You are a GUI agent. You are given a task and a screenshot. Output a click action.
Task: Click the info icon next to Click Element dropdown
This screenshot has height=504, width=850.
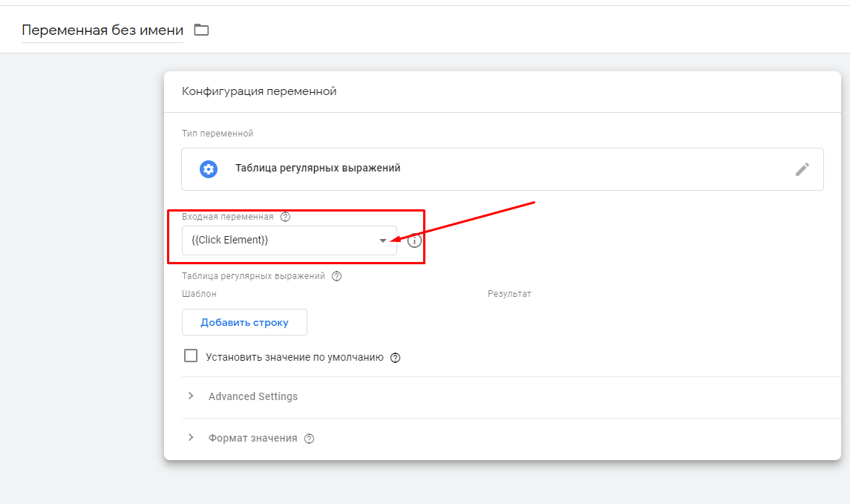pos(414,240)
